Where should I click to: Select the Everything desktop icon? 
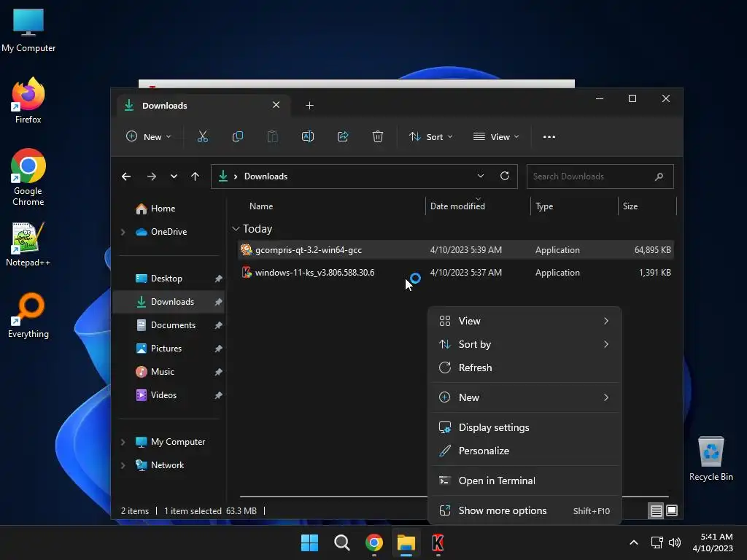28,315
